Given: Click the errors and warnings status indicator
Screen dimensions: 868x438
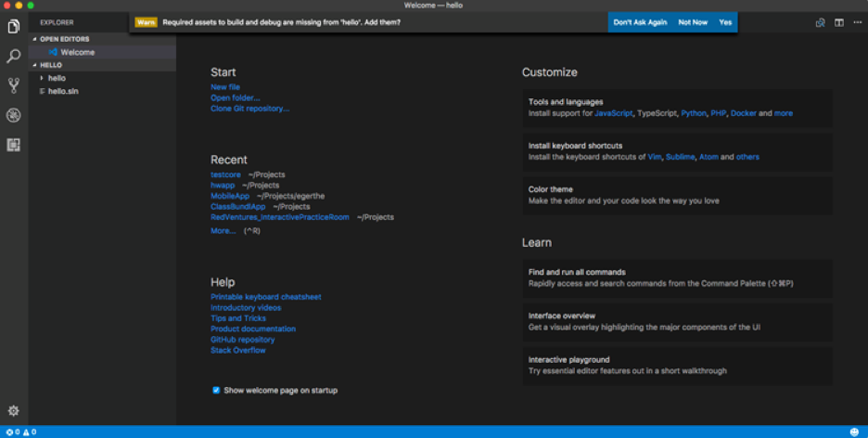Looking at the screenshot, I should point(21,432).
